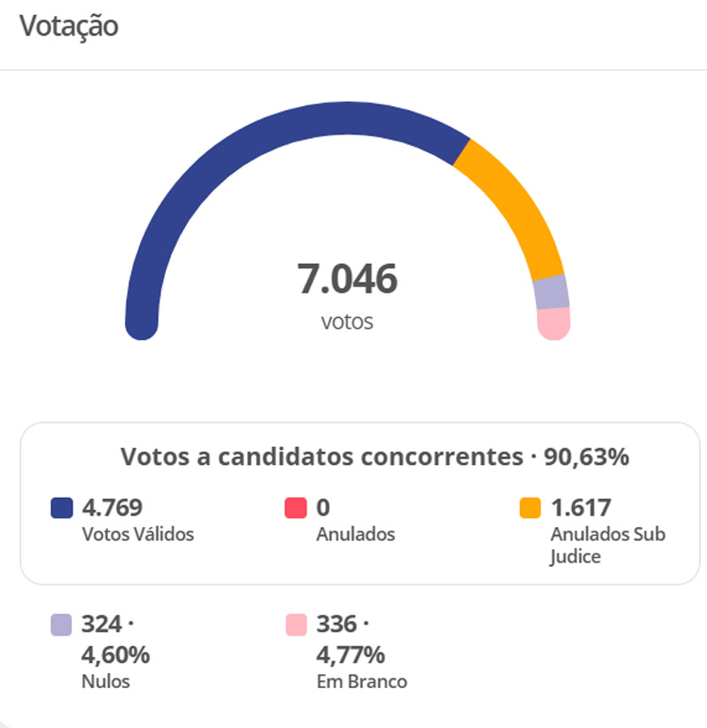Screen dimensions: 707x728
Task: Click the lavender gauge arc segment
Action: point(551,292)
